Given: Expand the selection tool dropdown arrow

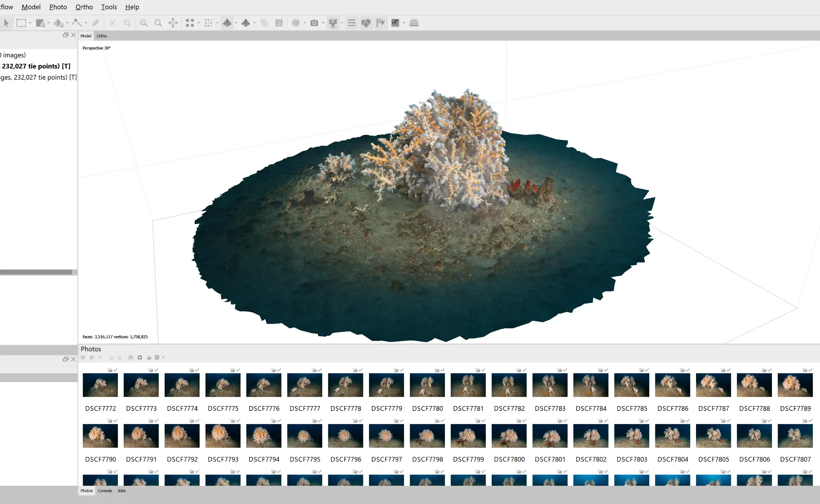Looking at the screenshot, I should pos(29,23).
